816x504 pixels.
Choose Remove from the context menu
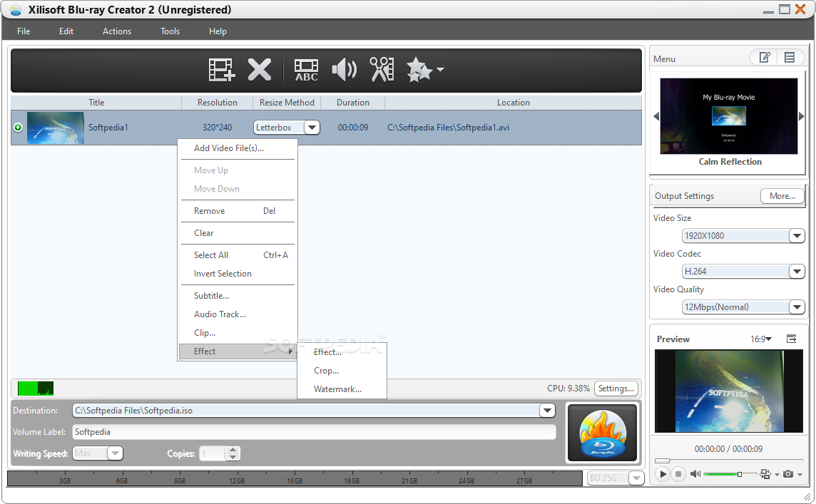[238, 210]
